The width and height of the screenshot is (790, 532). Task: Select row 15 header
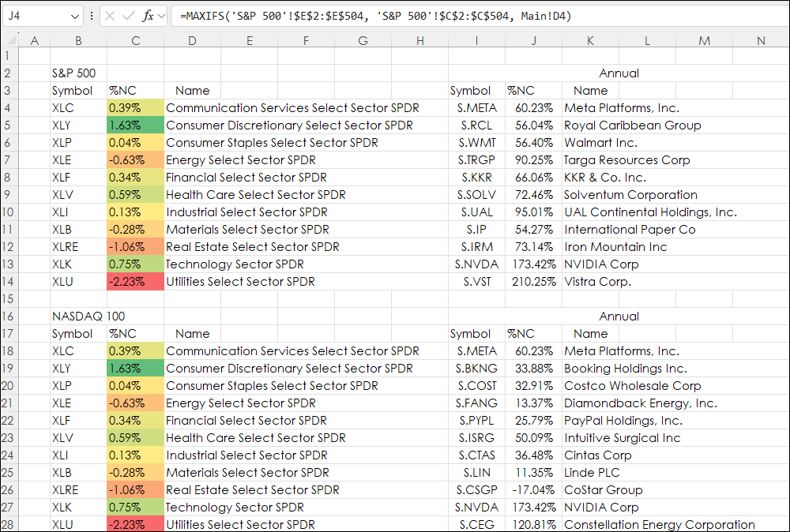(x=9, y=299)
